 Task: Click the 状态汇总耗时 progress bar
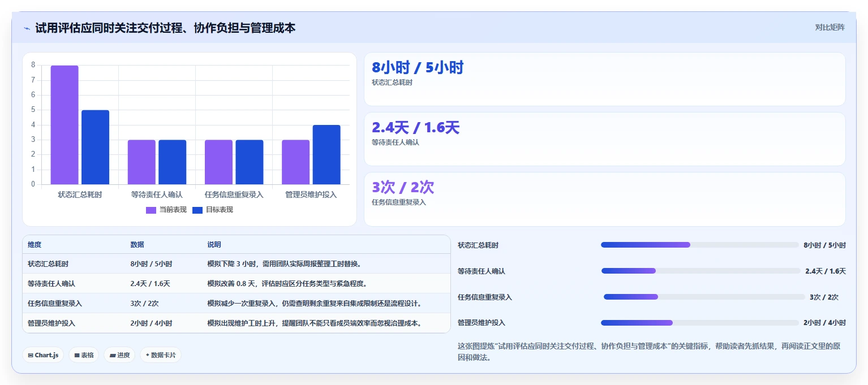click(700, 245)
